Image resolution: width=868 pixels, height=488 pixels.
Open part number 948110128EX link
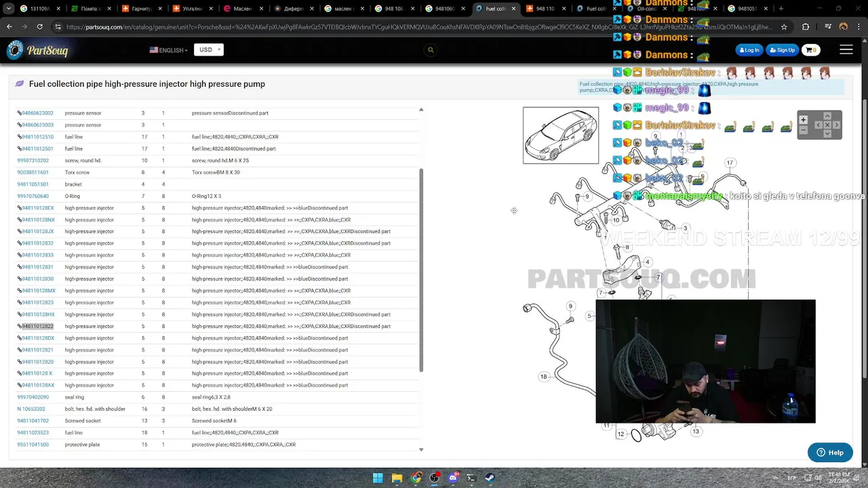coord(38,208)
